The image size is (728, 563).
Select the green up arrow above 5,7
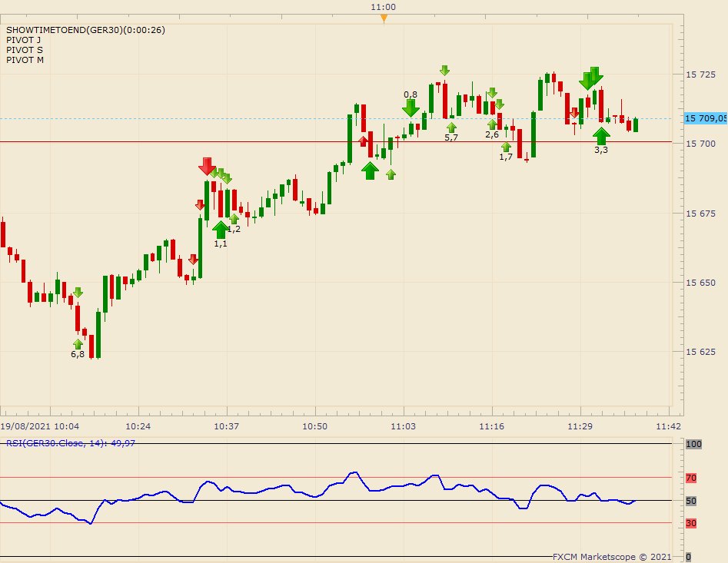pos(451,128)
